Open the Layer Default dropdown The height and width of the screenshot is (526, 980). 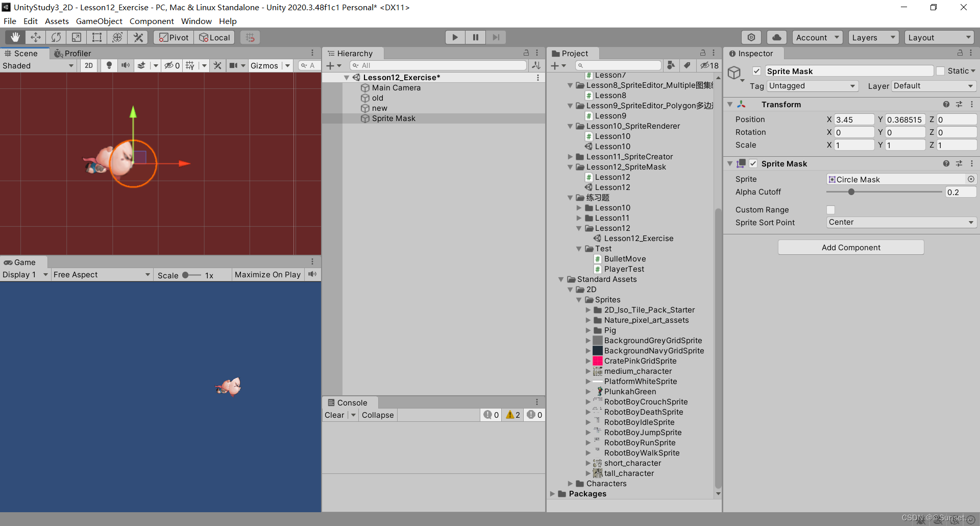click(x=934, y=86)
